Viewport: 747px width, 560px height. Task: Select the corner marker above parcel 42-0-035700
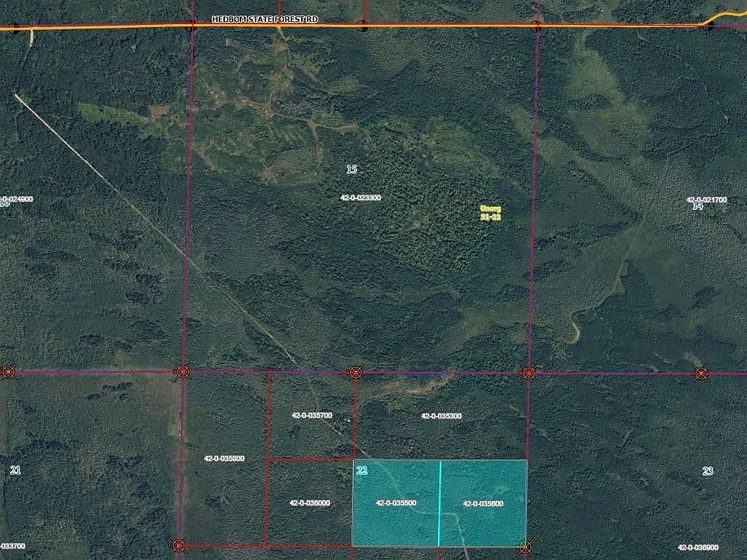[x=356, y=372]
